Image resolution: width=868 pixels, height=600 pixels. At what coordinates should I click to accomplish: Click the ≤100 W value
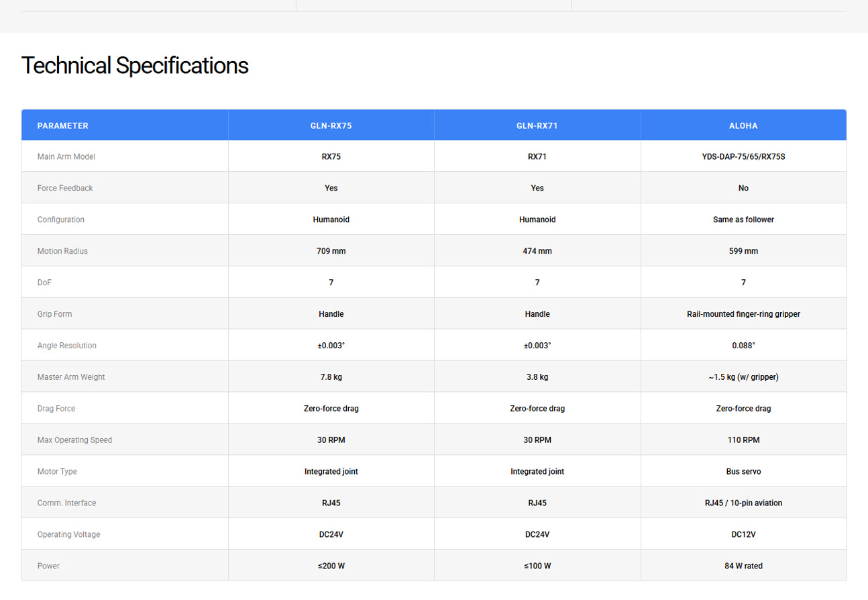pos(537,566)
